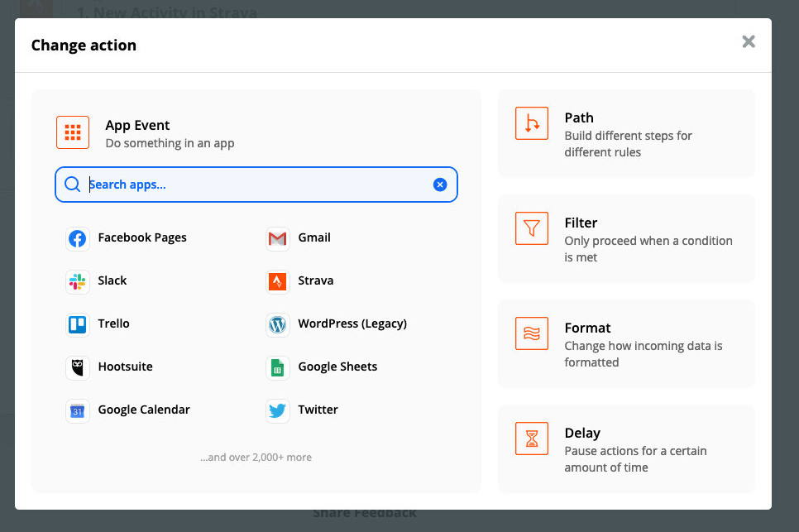Click the magnifying glass search icon

(x=73, y=185)
